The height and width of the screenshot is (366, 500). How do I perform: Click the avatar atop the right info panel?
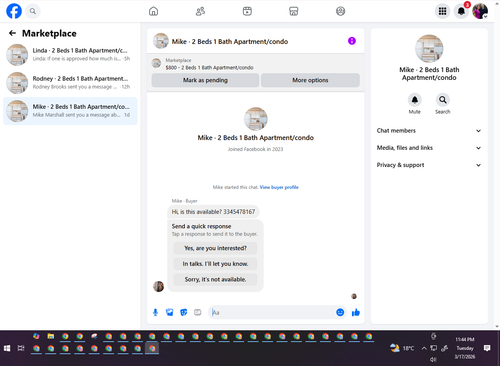tap(429, 49)
